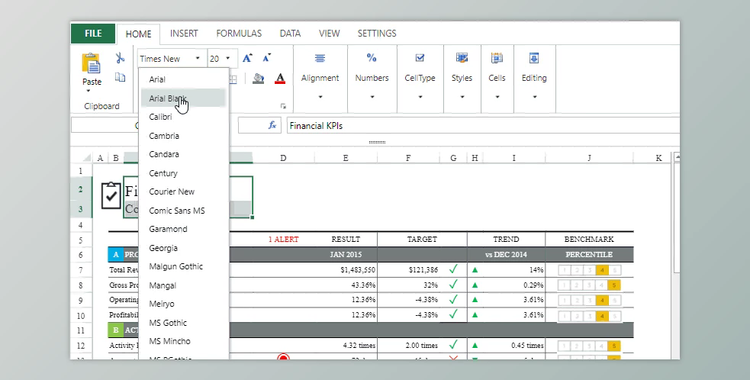Click the Copy icon below scissors
The height and width of the screenshot is (380, 750).
(x=120, y=78)
